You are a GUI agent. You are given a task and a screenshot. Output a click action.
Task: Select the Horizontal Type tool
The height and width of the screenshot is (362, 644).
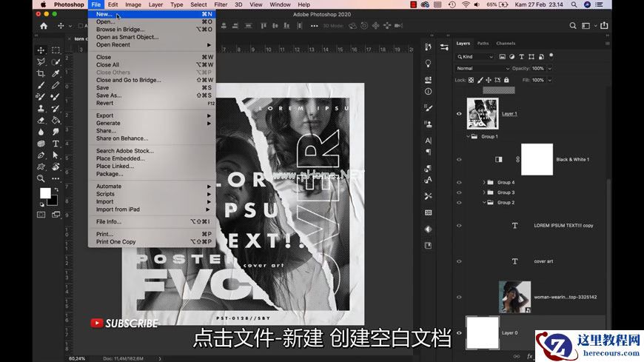pos(56,144)
